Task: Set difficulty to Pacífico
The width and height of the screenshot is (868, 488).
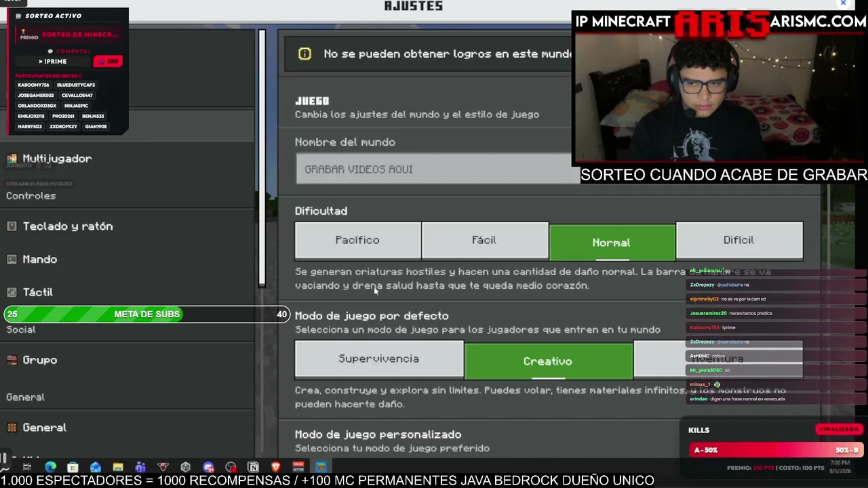Action: [357, 241]
